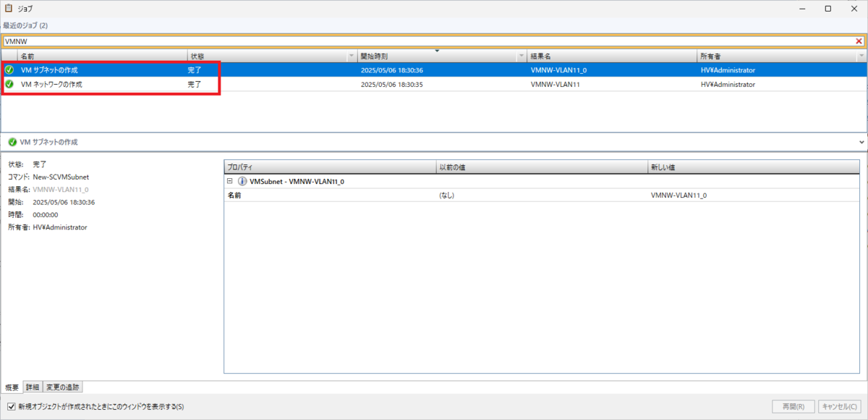Collapse the job details pane with chevron
Screen dimensions: 868x420
click(x=861, y=142)
